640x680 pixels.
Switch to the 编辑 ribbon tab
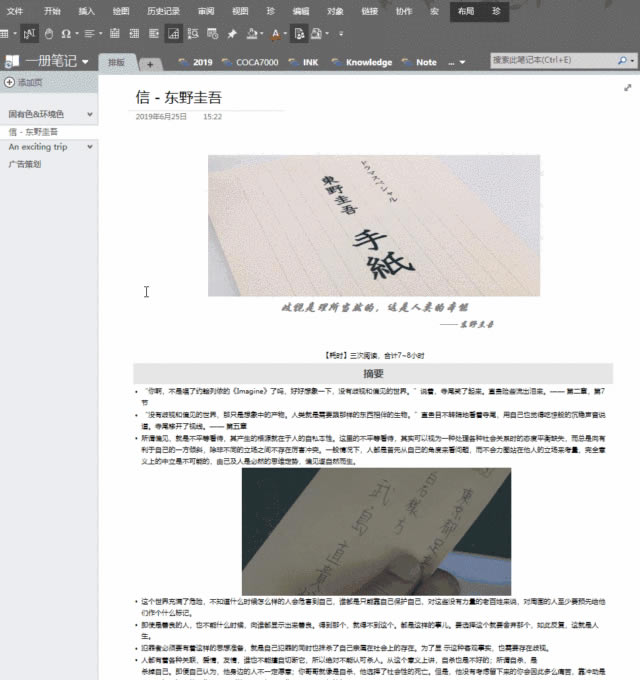tap(300, 11)
